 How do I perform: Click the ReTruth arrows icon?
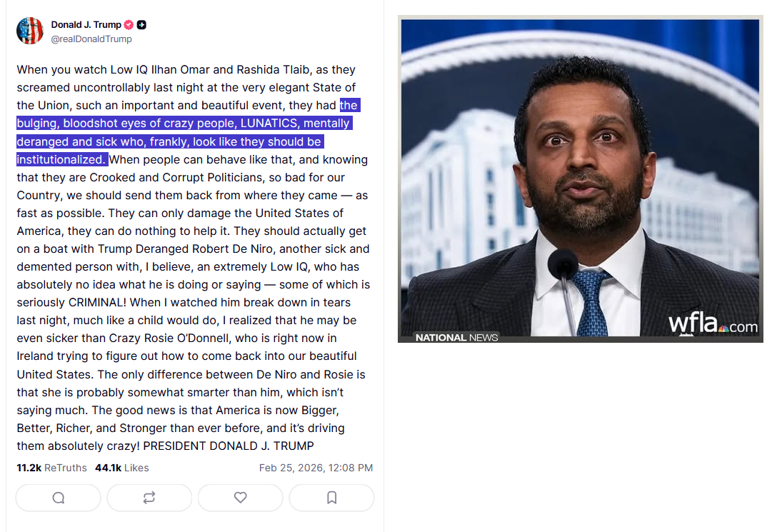[x=149, y=498]
